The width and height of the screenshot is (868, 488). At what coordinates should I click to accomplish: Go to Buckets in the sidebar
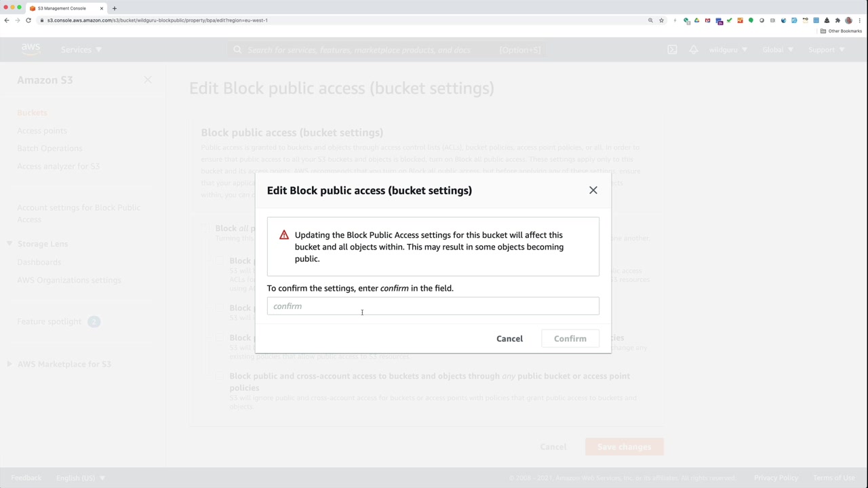pyautogui.click(x=32, y=113)
